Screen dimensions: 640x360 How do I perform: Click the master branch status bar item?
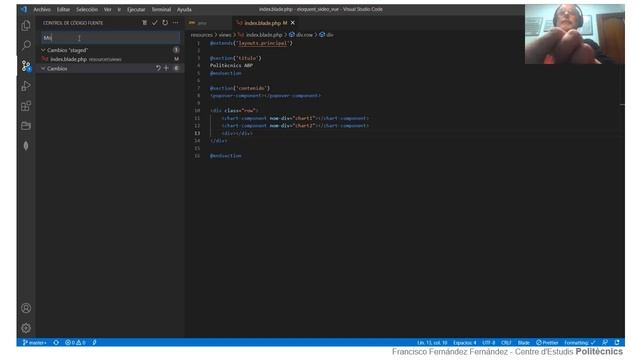35,342
